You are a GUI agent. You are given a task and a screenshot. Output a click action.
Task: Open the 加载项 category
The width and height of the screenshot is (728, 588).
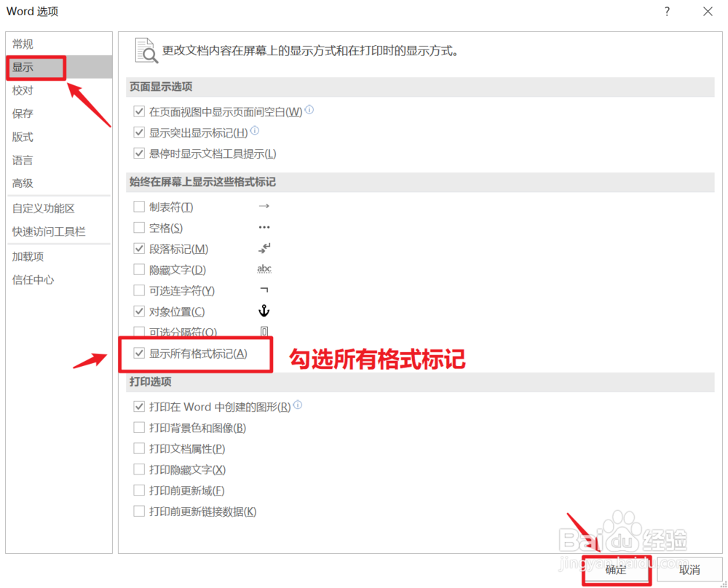point(59,257)
